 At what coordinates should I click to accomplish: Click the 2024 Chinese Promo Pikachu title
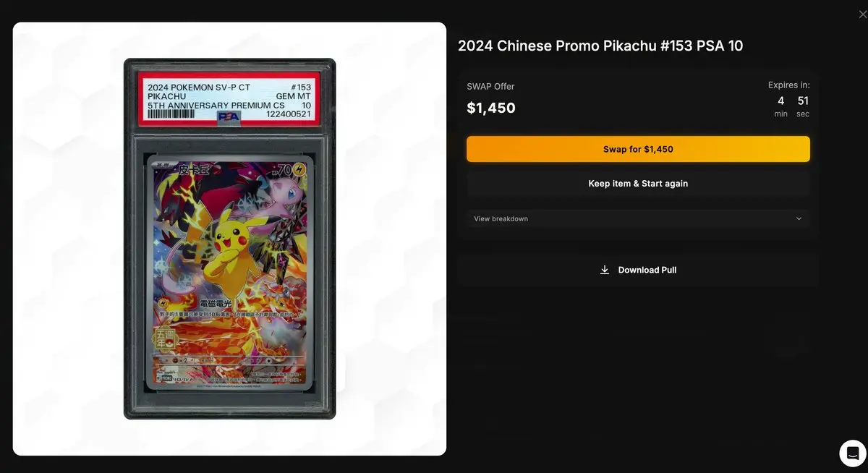pyautogui.click(x=600, y=46)
